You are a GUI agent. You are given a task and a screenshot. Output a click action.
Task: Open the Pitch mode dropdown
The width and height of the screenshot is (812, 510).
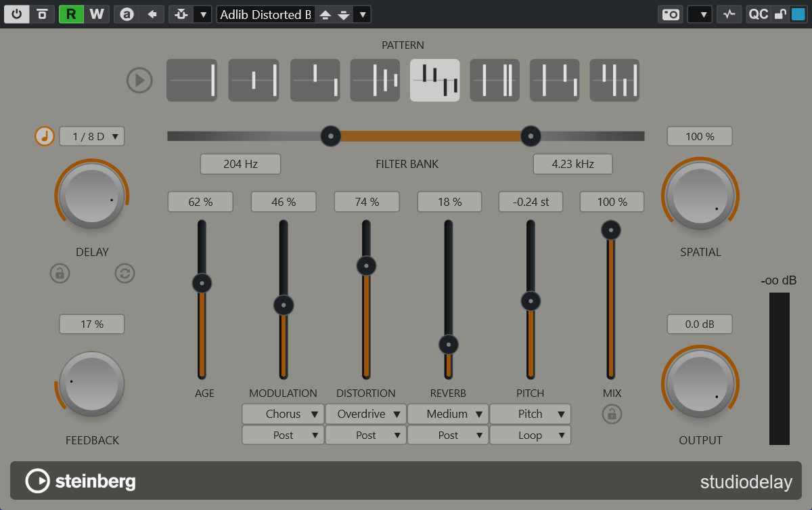coord(531,414)
